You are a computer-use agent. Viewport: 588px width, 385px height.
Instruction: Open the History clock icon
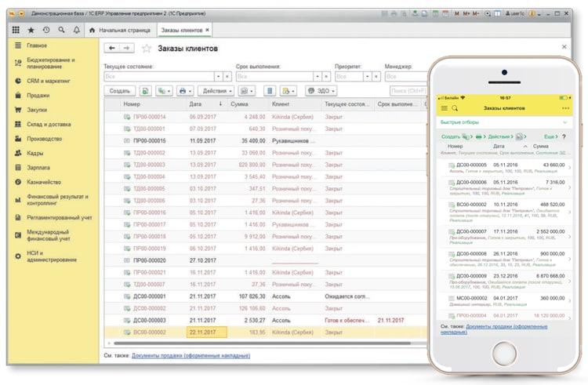46,30
